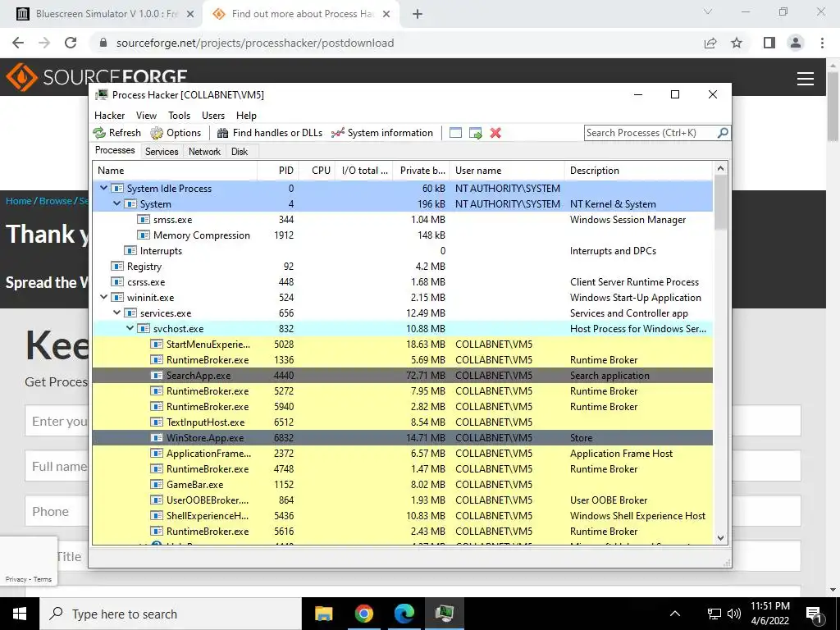This screenshot has height=630, width=840.
Task: Open System information graph icon
Action: point(337,133)
